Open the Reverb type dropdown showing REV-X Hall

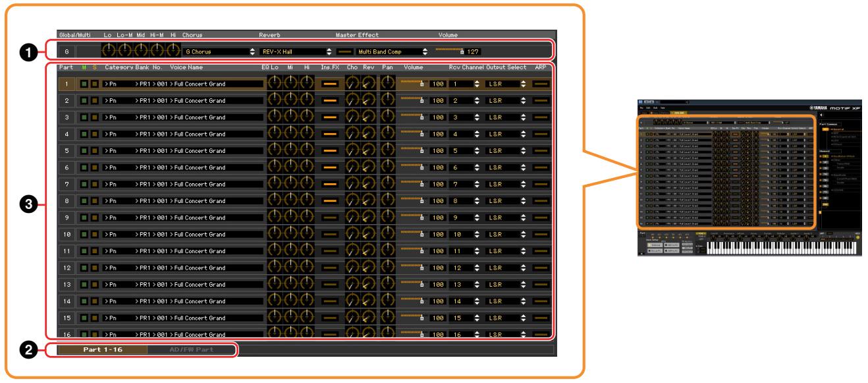click(x=296, y=51)
